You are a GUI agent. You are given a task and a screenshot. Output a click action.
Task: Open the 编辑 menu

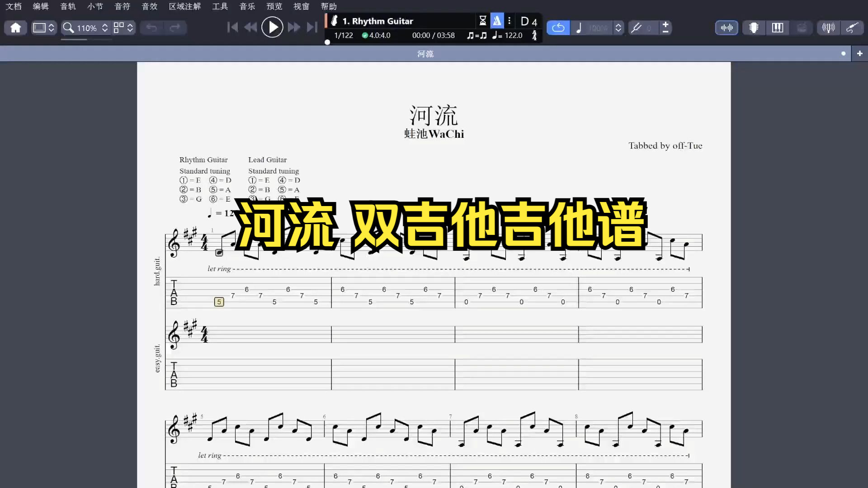click(x=41, y=6)
